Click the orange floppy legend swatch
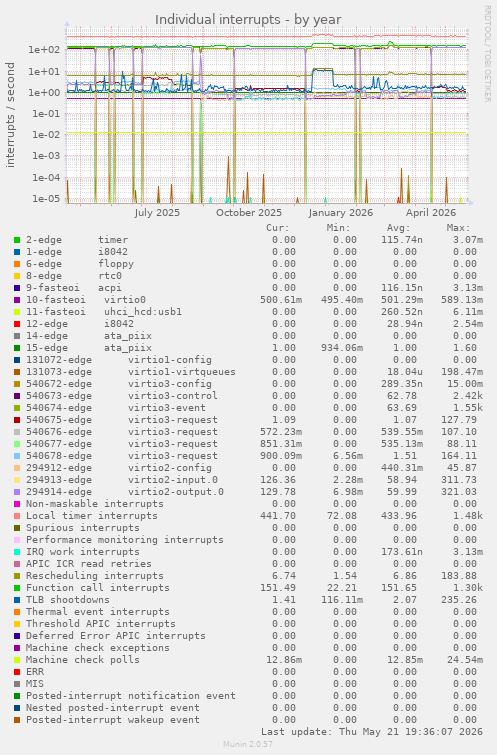 [17, 264]
